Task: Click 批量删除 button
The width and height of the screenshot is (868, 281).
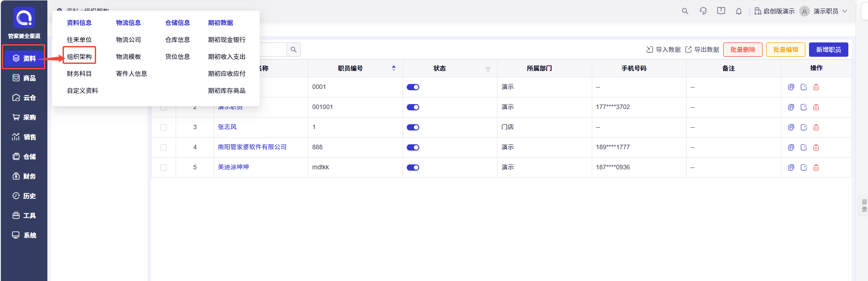Action: click(743, 50)
